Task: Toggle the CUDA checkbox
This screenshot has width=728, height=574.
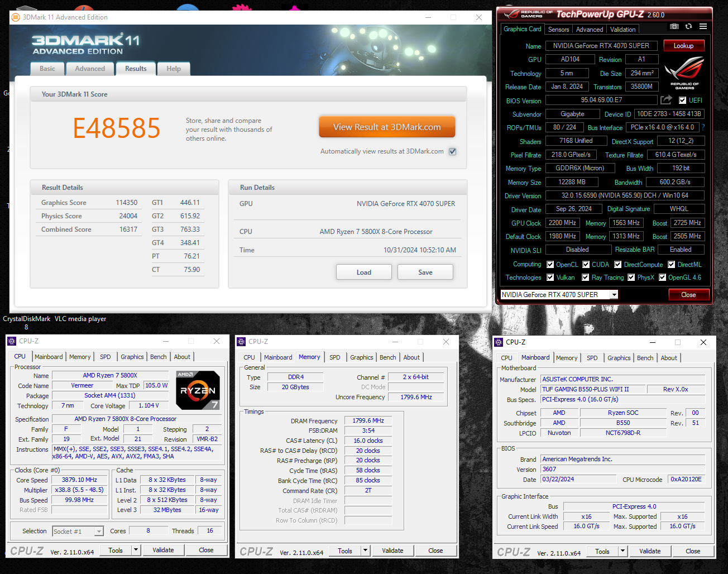Action: click(x=586, y=265)
